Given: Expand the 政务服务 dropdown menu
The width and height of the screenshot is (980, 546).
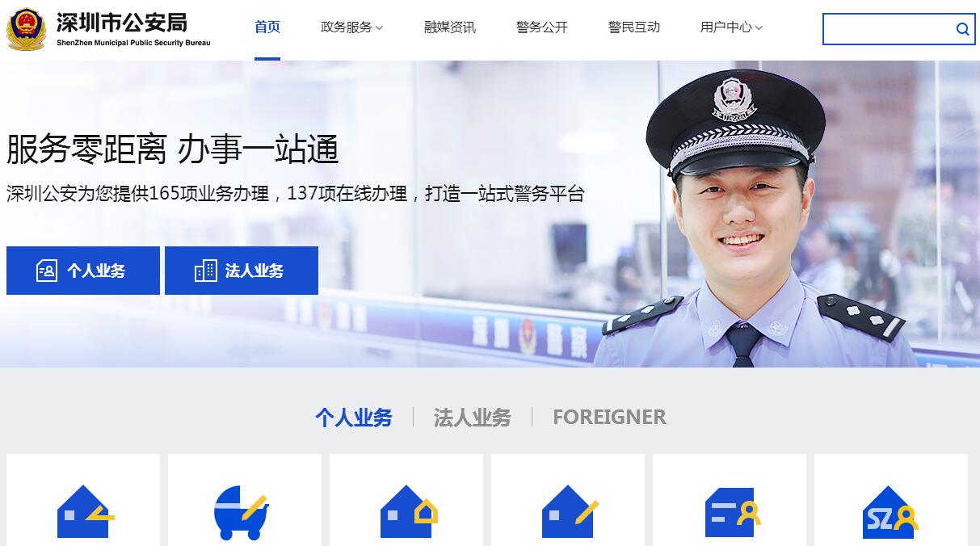Looking at the screenshot, I should point(351,27).
